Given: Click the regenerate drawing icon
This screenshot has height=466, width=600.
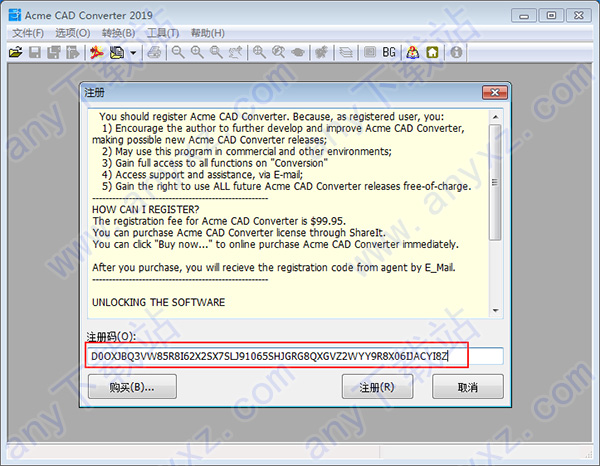Looking at the screenshot, I should pyautogui.click(x=321, y=52).
